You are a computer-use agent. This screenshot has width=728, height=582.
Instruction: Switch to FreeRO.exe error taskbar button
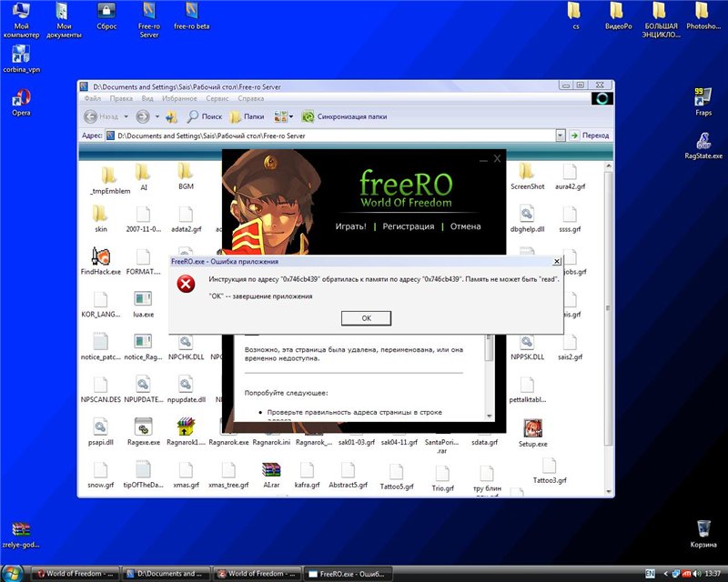coord(349,574)
